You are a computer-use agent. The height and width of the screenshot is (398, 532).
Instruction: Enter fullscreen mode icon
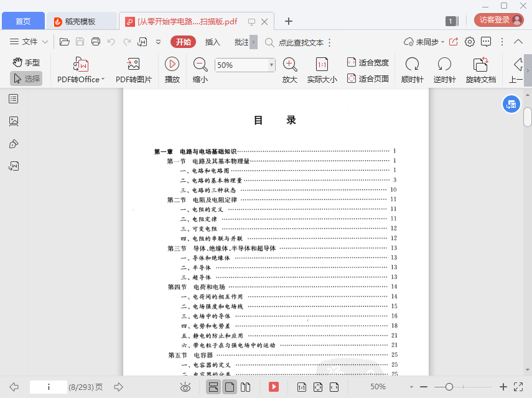pyautogui.click(x=518, y=387)
